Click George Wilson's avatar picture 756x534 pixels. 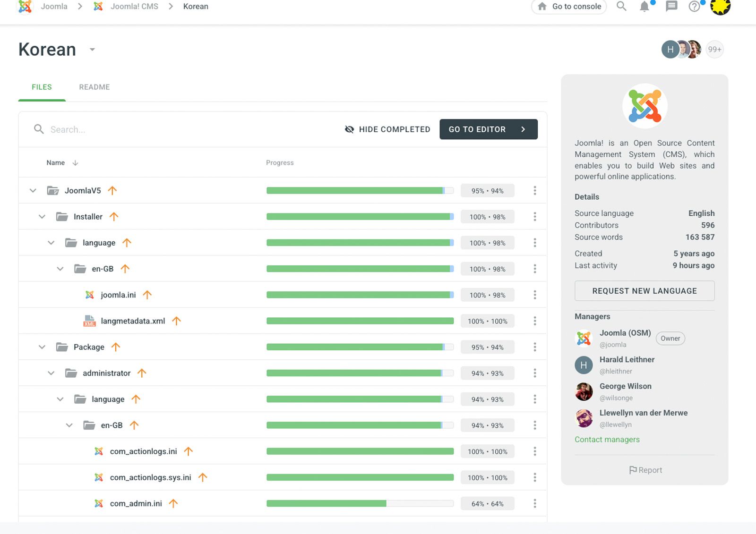pos(584,391)
